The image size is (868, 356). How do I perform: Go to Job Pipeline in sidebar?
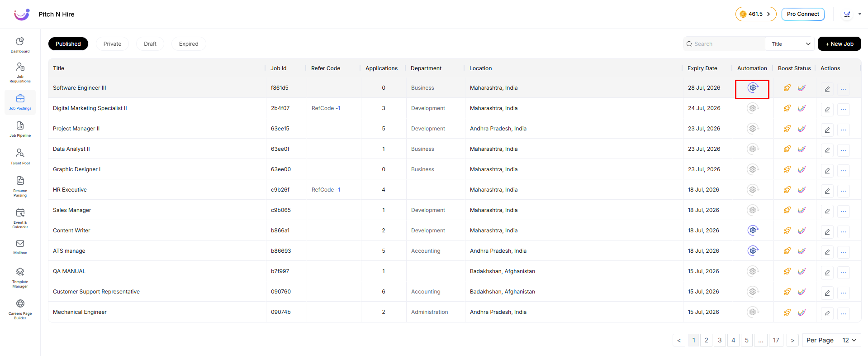click(x=20, y=129)
